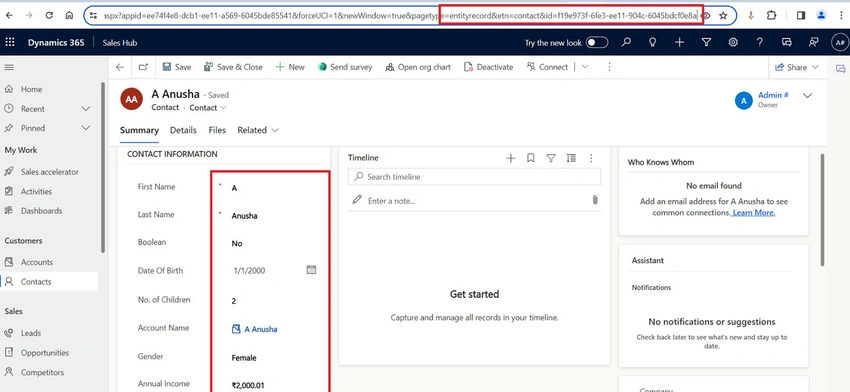This screenshot has height=392, width=850.
Task: Switch to the Summary tab
Action: 139,130
